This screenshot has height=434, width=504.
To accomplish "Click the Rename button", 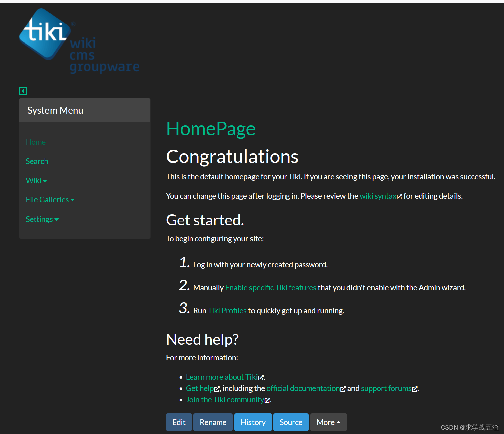I will 213,422.
